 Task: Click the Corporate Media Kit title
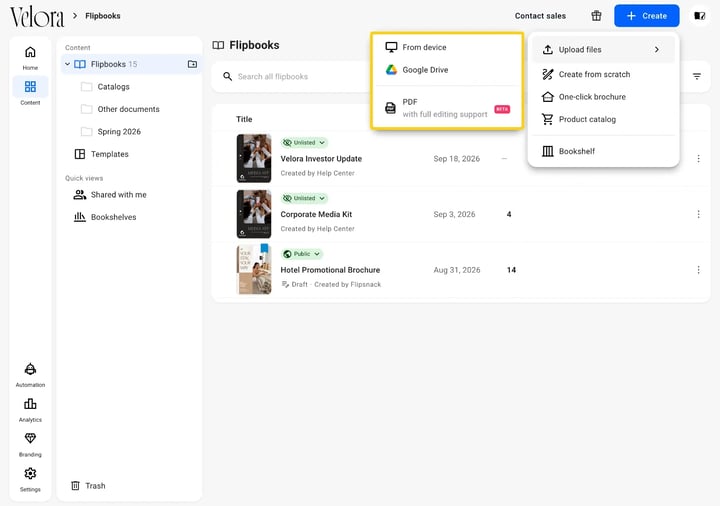(x=316, y=214)
